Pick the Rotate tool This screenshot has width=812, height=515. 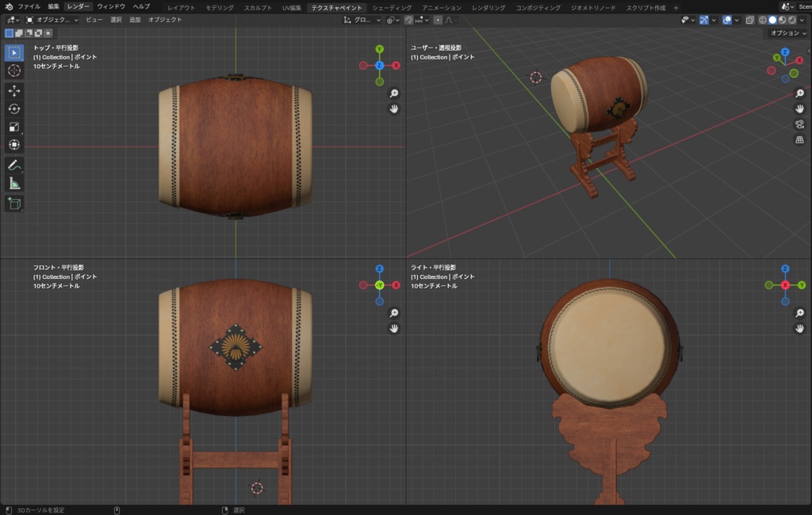coord(14,109)
